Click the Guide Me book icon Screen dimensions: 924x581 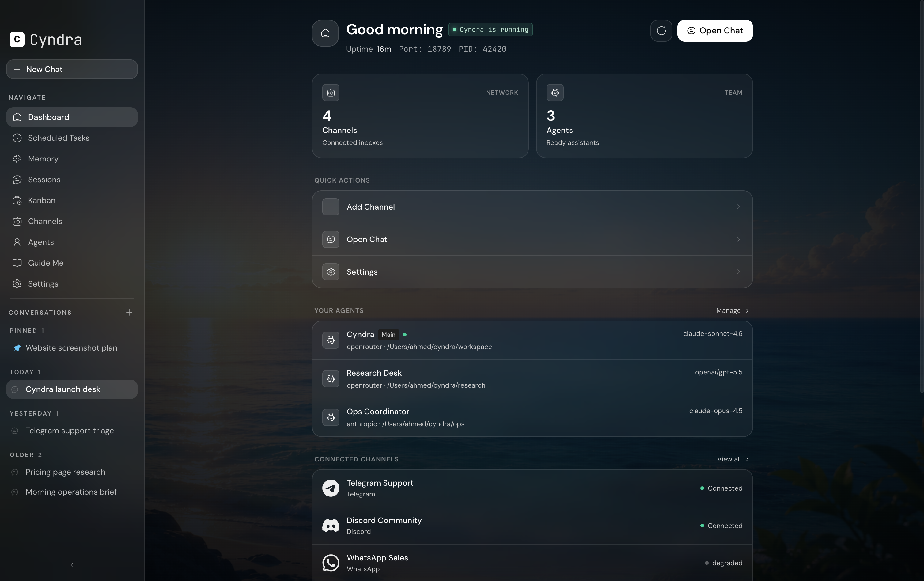pos(17,263)
